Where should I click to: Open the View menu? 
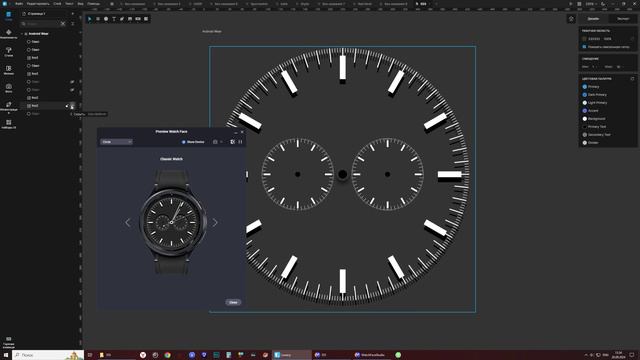click(x=80, y=4)
